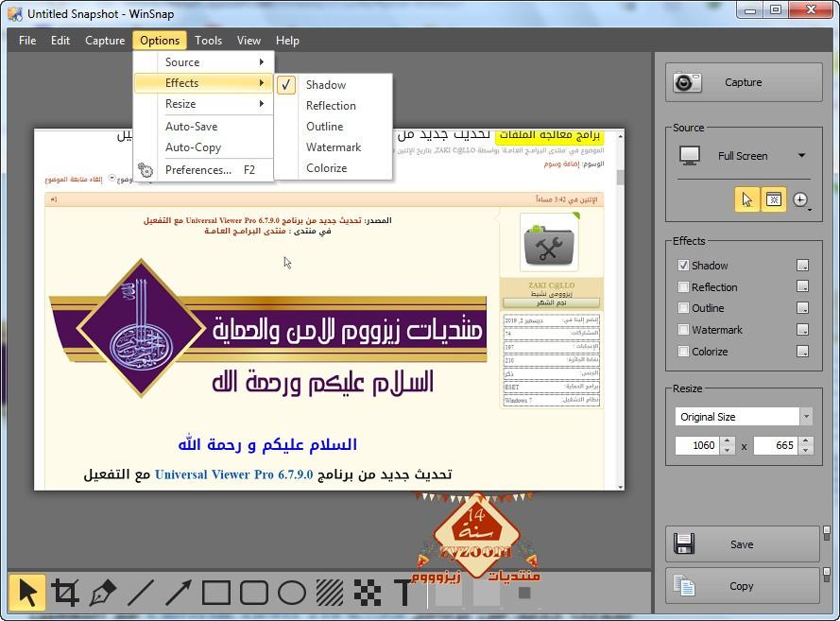This screenshot has width=840, height=621.
Task: Close the open Options menu
Action: [160, 41]
